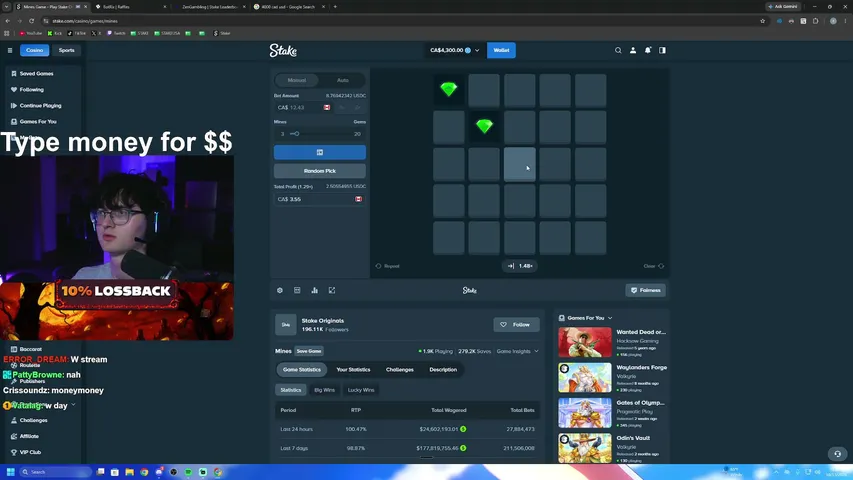Open Following in the sidebar
The width and height of the screenshot is (853, 480).
[32, 89]
